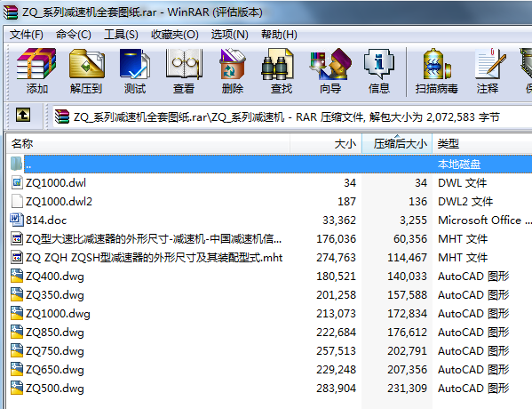Sort by Packed size (压缩后大小) header
The height and width of the screenshot is (409, 532).
pyautogui.click(x=397, y=143)
